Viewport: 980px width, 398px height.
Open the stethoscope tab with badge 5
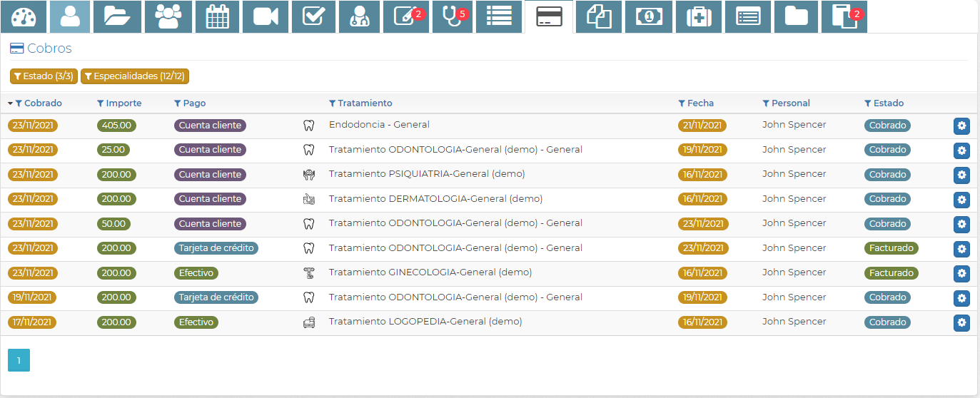click(x=453, y=17)
